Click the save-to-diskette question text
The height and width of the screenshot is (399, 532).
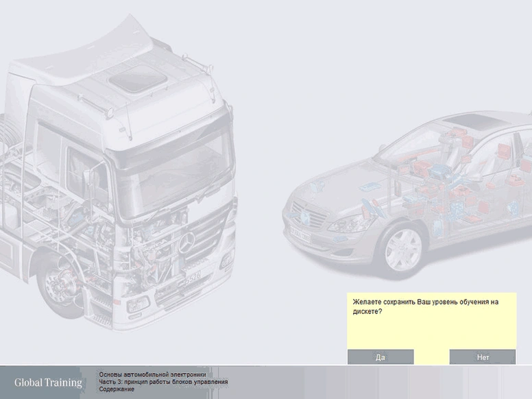tap(425, 306)
